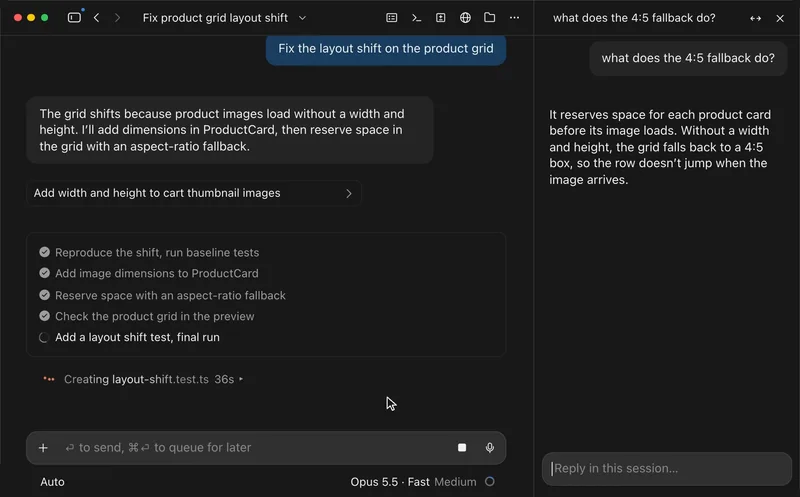Change the Medium effort setting
Image resolution: width=800 pixels, height=497 pixels.
point(455,482)
